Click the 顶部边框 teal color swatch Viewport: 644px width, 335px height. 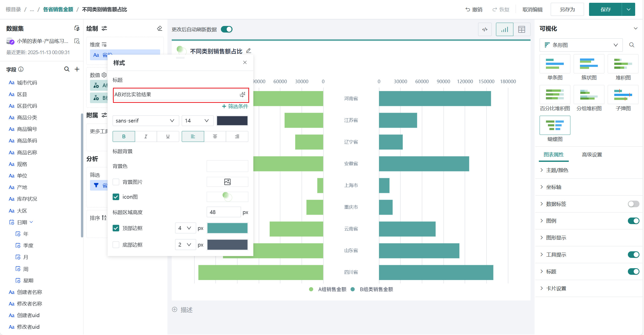[x=227, y=228]
